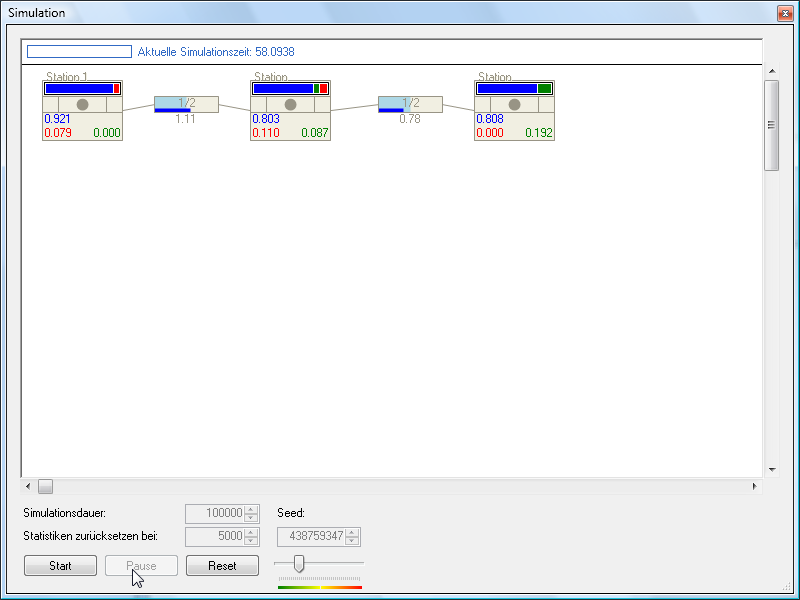800x600 pixels.
Task: Close the Simulation window
Action: [x=782, y=13]
